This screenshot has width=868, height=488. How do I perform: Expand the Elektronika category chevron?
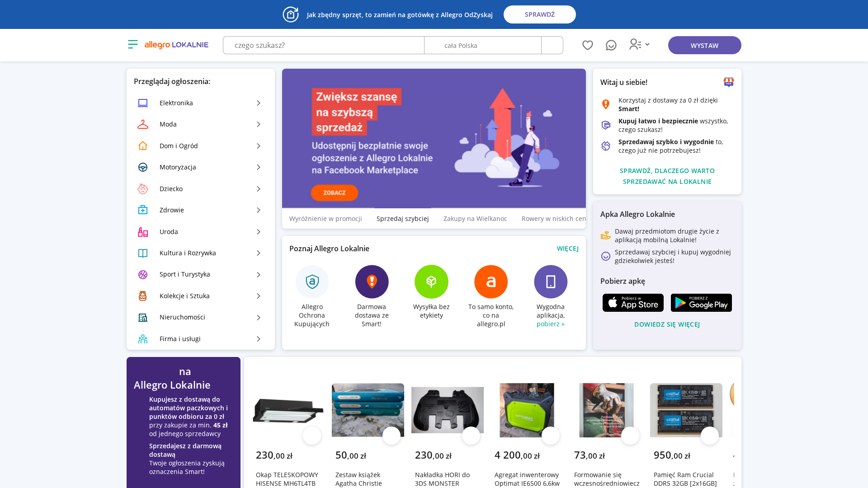[x=259, y=103]
